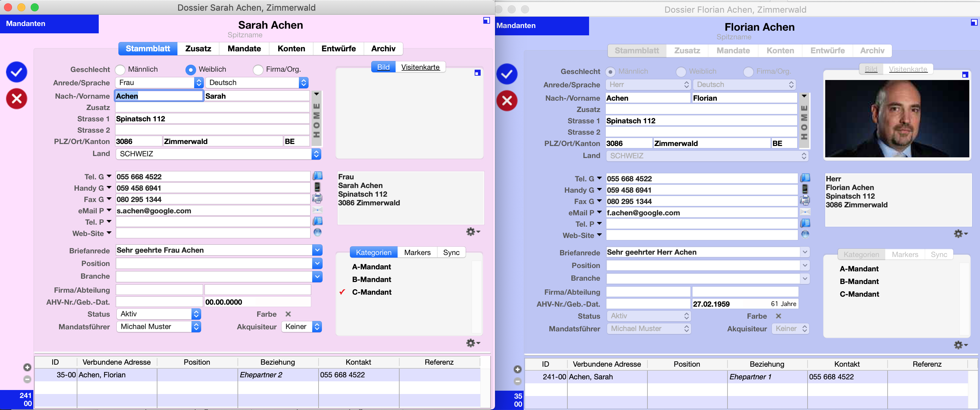Cancel Sarah Achen dossier with red X
Screen dimensions: 980x410
click(16, 99)
